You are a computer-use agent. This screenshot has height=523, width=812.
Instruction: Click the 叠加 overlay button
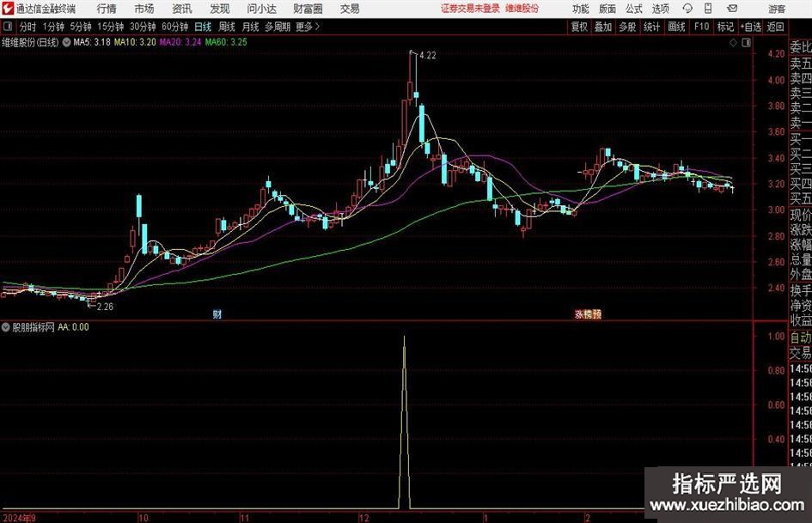[x=603, y=27]
